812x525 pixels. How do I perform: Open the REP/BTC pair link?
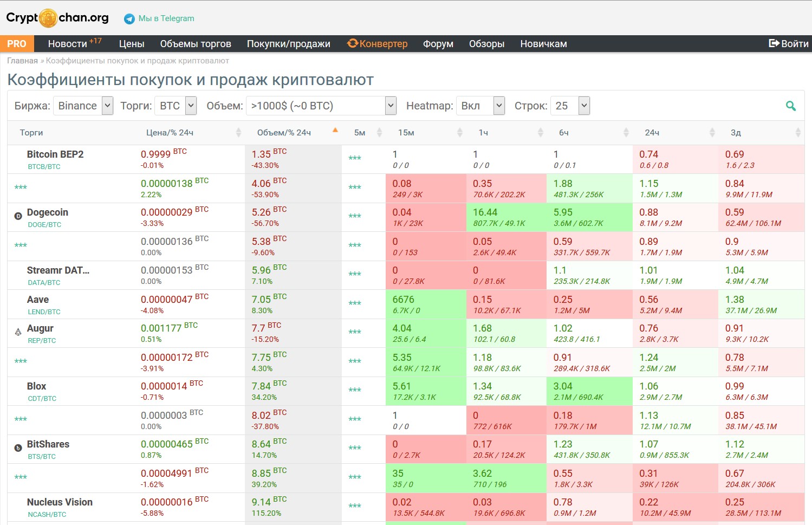point(42,341)
